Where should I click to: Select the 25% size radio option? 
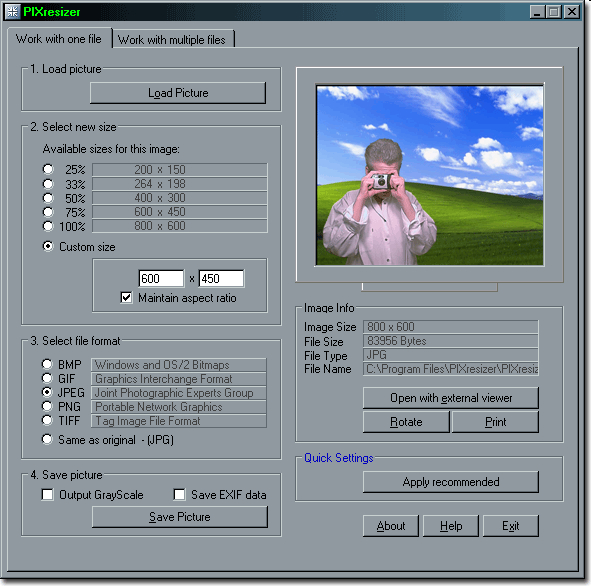tap(48, 169)
